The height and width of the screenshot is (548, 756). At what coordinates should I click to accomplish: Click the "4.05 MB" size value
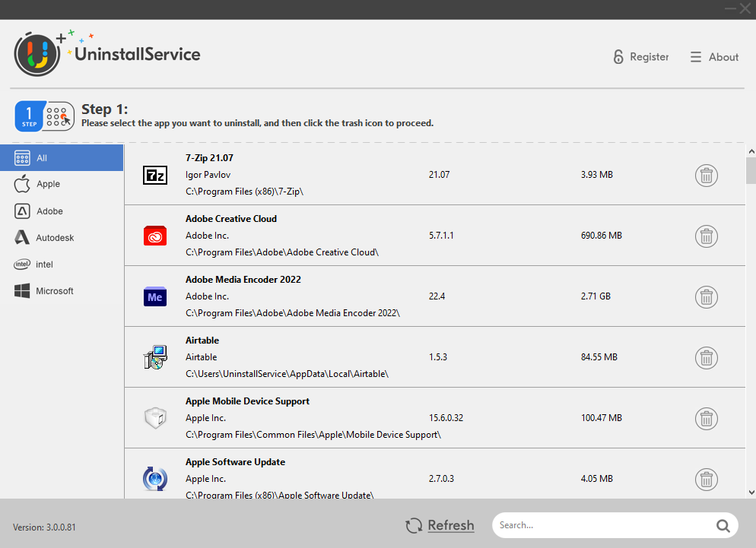597,478
